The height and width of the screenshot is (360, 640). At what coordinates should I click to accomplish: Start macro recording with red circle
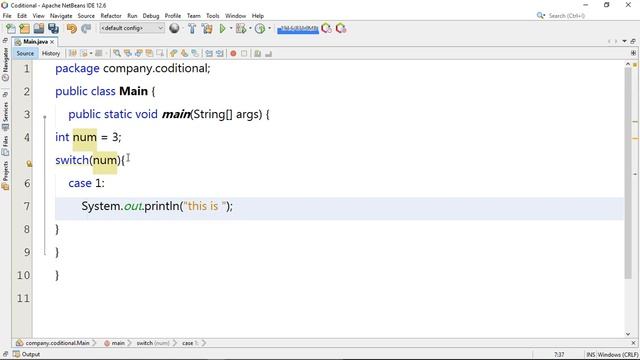point(233,53)
